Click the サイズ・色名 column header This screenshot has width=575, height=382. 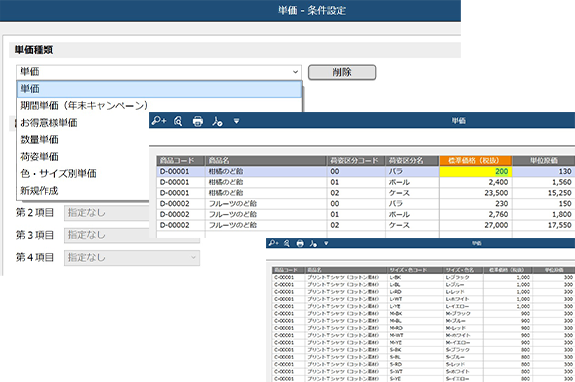(463, 270)
